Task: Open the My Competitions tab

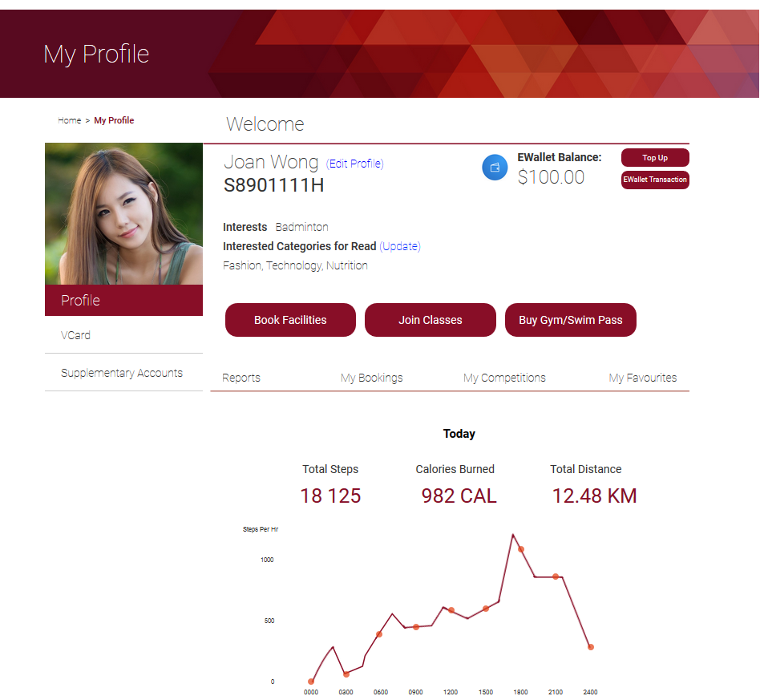Action: click(504, 378)
